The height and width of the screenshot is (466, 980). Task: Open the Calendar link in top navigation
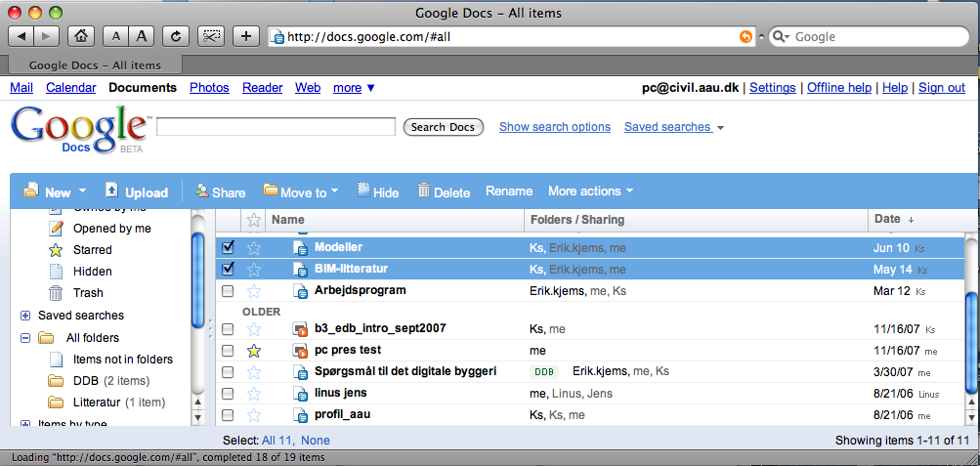coord(70,88)
